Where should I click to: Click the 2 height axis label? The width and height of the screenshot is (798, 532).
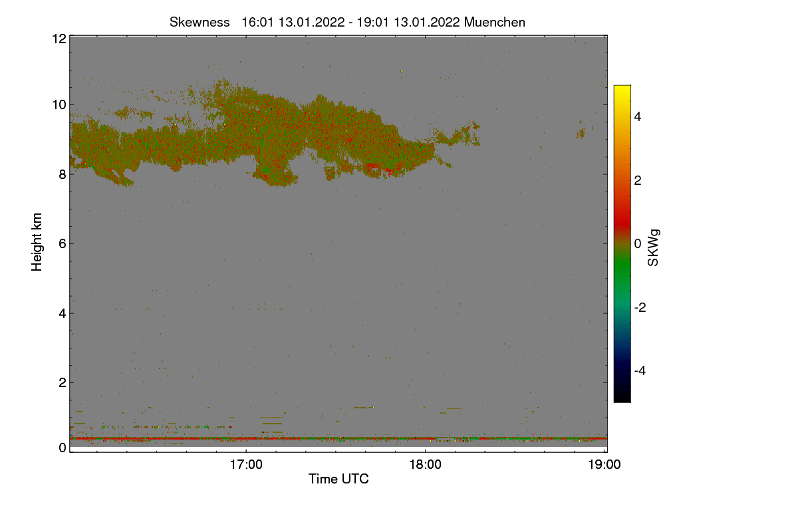pyautogui.click(x=63, y=382)
